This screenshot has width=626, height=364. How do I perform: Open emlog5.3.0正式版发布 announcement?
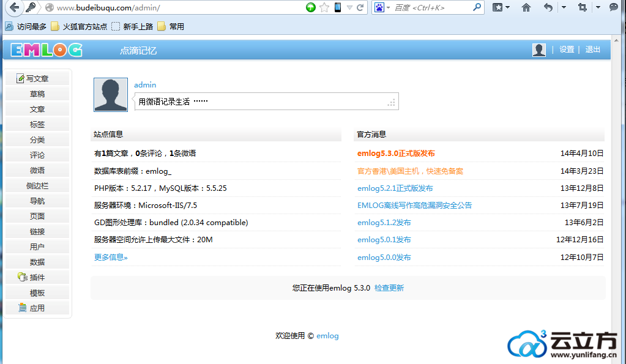click(396, 154)
